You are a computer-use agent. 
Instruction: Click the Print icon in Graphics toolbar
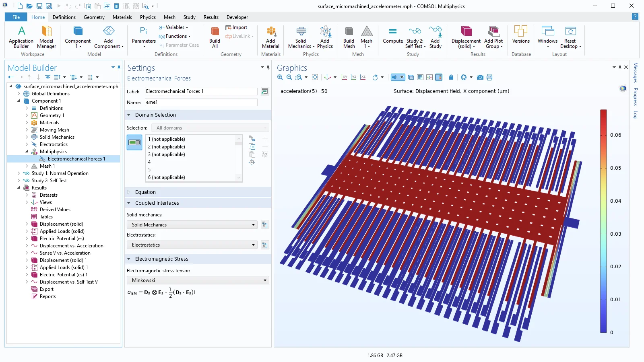[489, 77]
